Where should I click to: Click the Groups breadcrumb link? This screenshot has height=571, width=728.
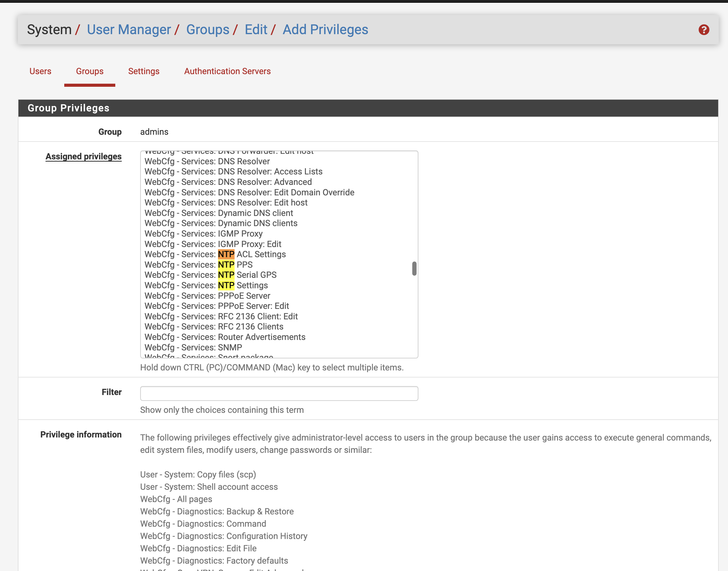pos(208,30)
